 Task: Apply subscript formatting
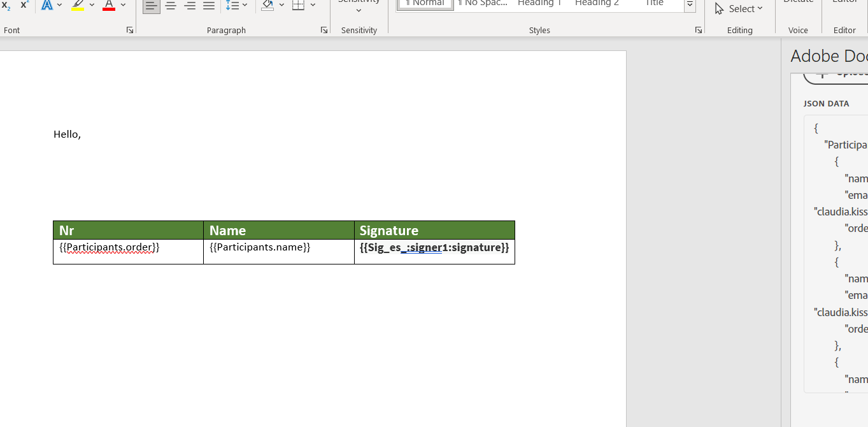coord(6,5)
